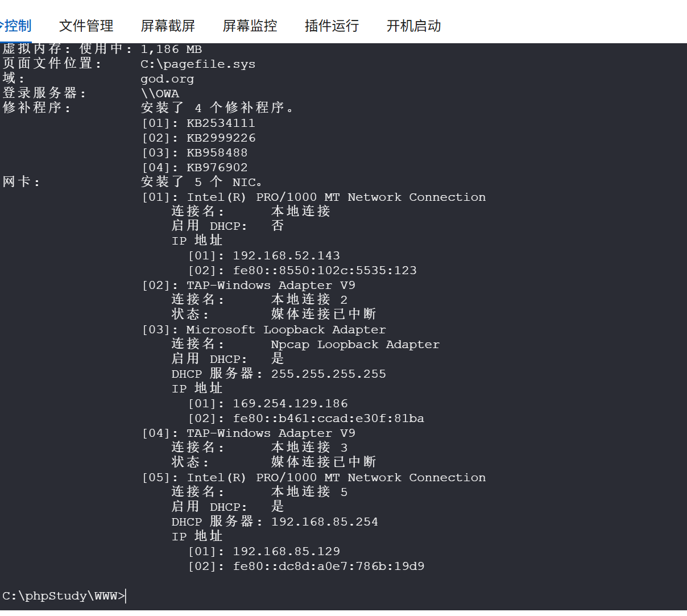
Task: Click the hotfix entry KB958488
Action: point(217,153)
